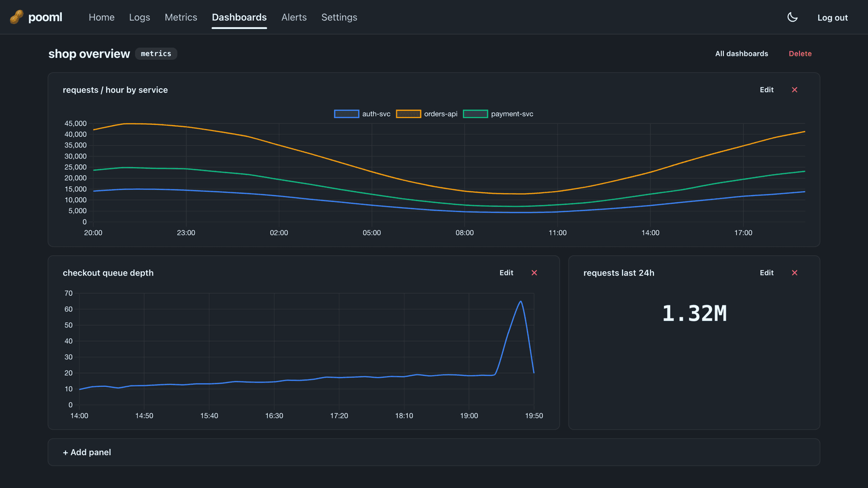Viewport: 868px width, 488px height.
Task: Open the All dashboards link
Action: click(742, 53)
